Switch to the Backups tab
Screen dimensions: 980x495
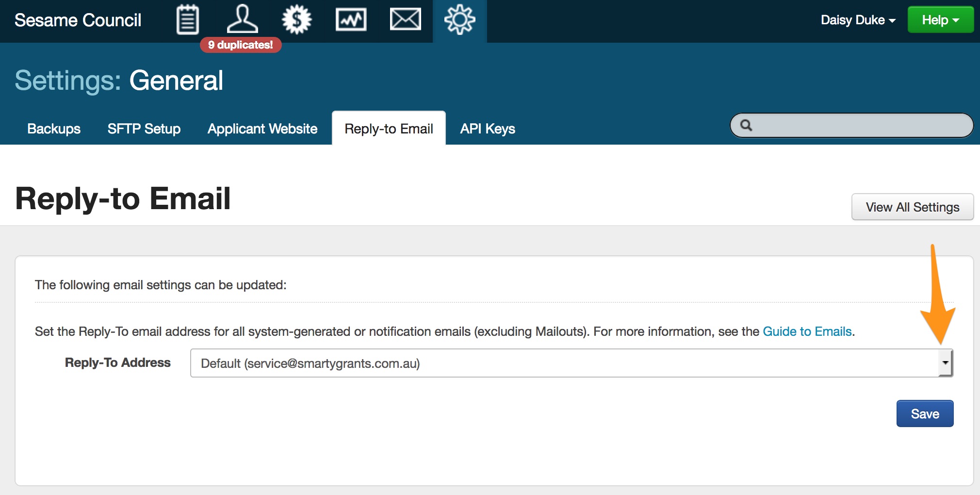(x=54, y=129)
